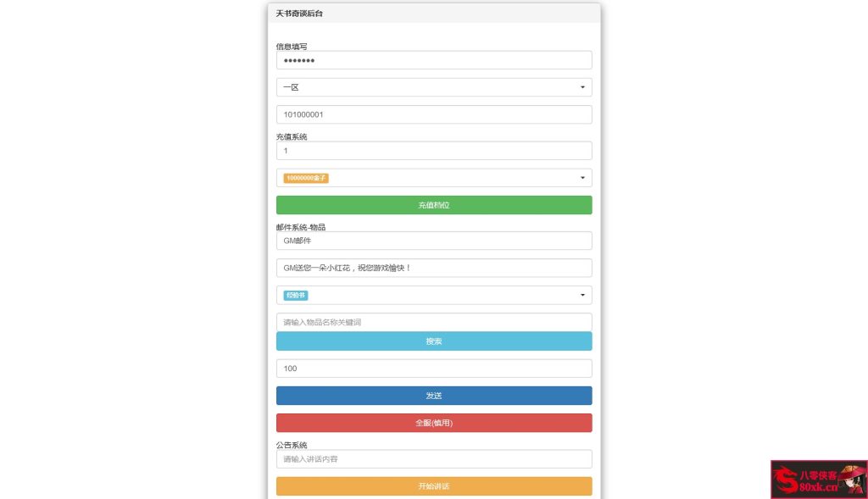868x499 pixels.
Task: Select the item quantity field showing 100
Action: coord(434,368)
